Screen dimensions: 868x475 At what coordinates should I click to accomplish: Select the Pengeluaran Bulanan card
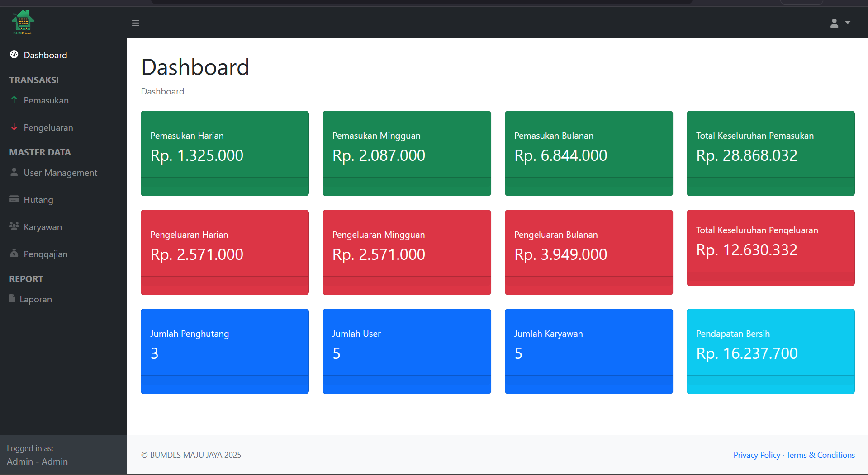click(x=589, y=252)
